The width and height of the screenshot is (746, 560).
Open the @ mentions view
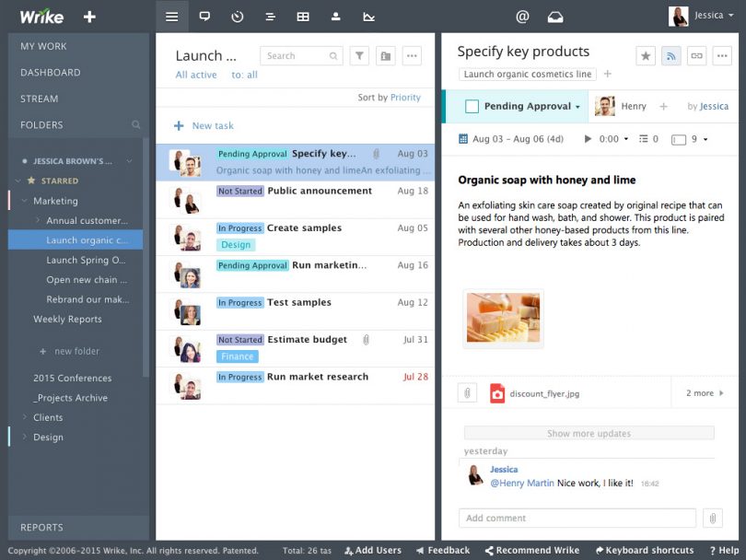tap(522, 16)
